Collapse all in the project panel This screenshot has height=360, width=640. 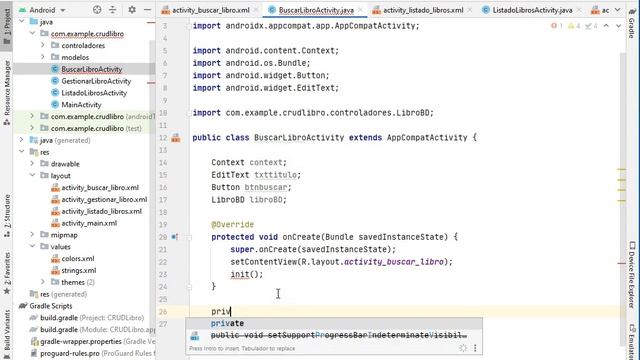click(113, 10)
